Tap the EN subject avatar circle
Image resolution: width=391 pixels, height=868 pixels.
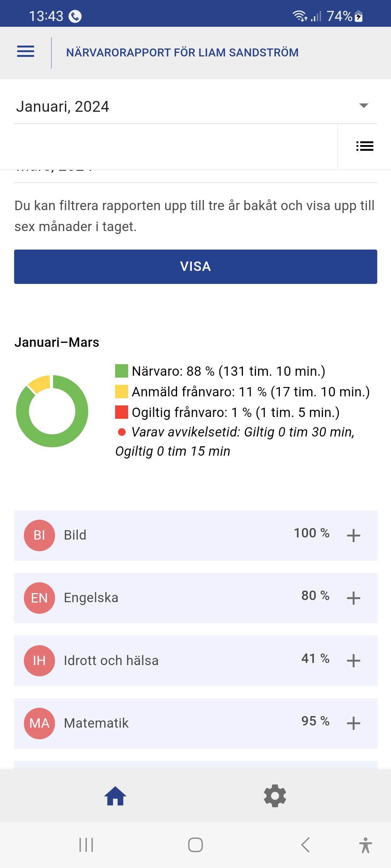point(39,598)
